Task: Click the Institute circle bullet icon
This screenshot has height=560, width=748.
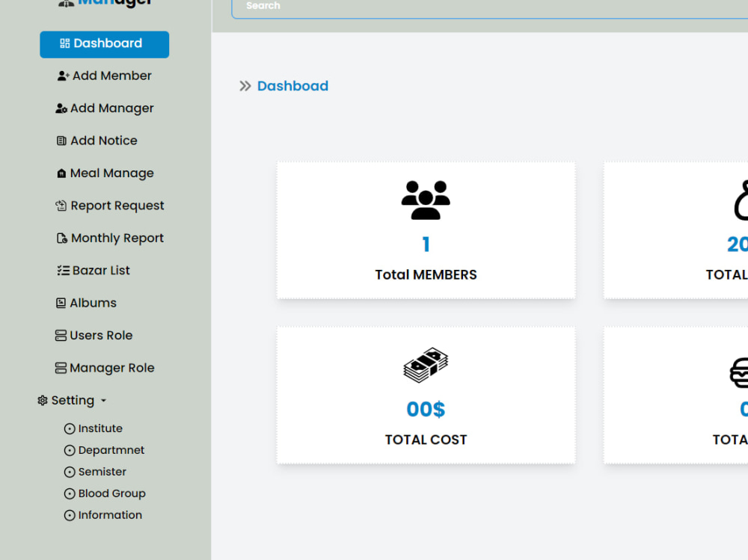Action: (70, 429)
